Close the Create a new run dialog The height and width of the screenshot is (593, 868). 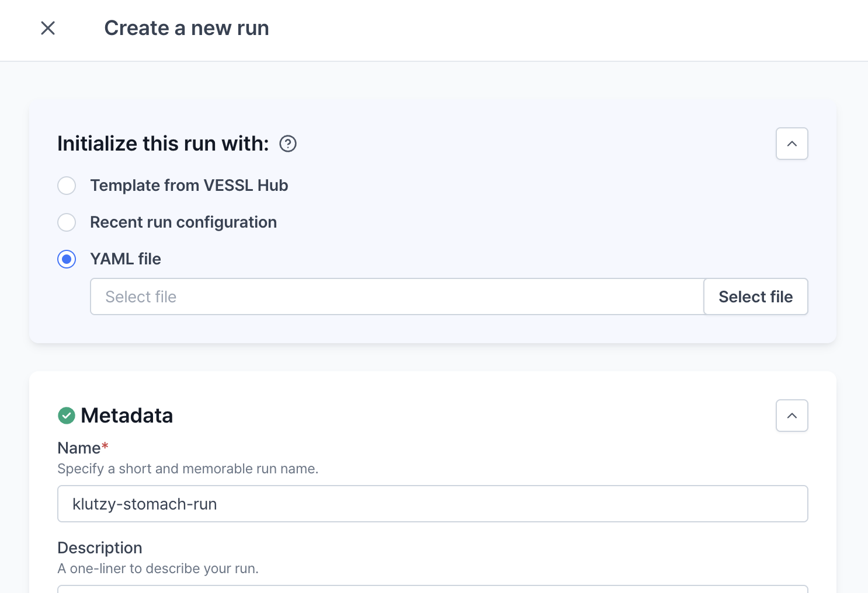(x=48, y=28)
